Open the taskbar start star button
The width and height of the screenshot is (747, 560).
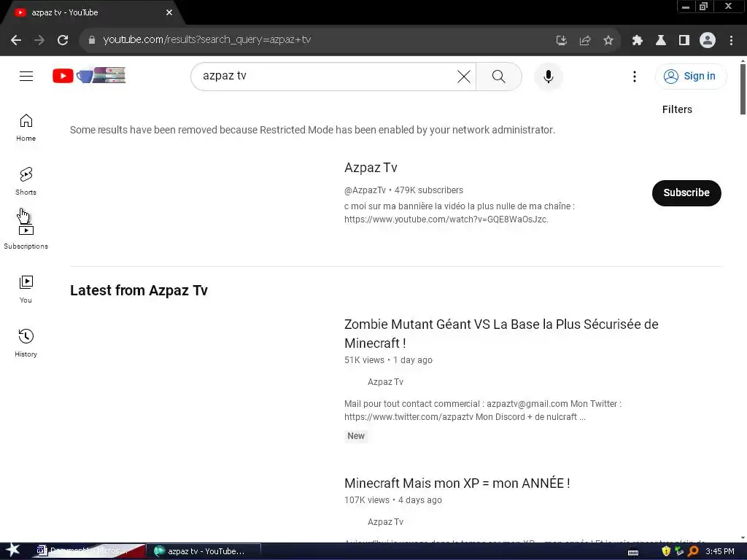pos(13,551)
